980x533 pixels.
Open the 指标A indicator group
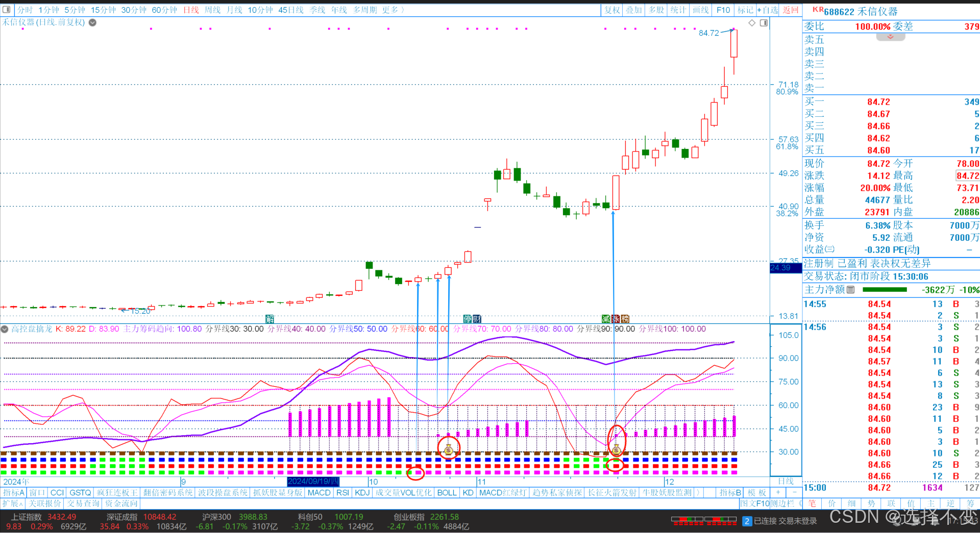click(x=13, y=493)
